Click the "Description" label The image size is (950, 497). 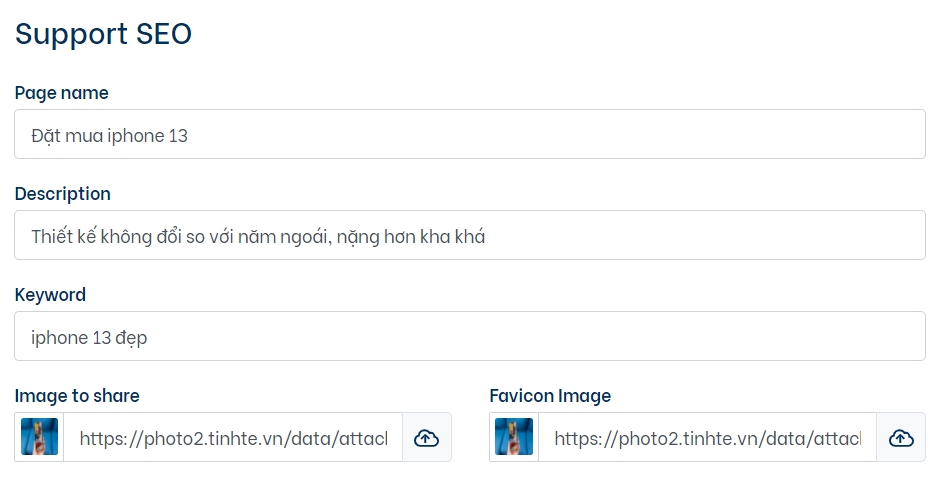63,194
